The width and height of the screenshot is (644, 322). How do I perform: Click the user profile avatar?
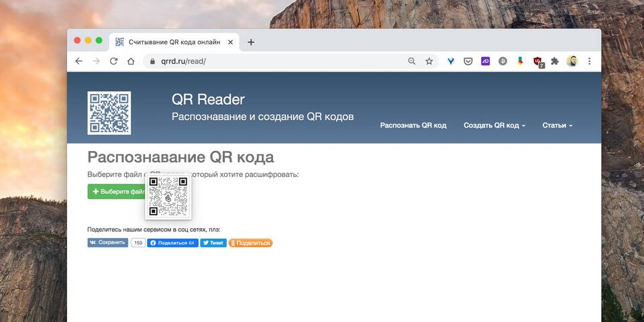572,61
